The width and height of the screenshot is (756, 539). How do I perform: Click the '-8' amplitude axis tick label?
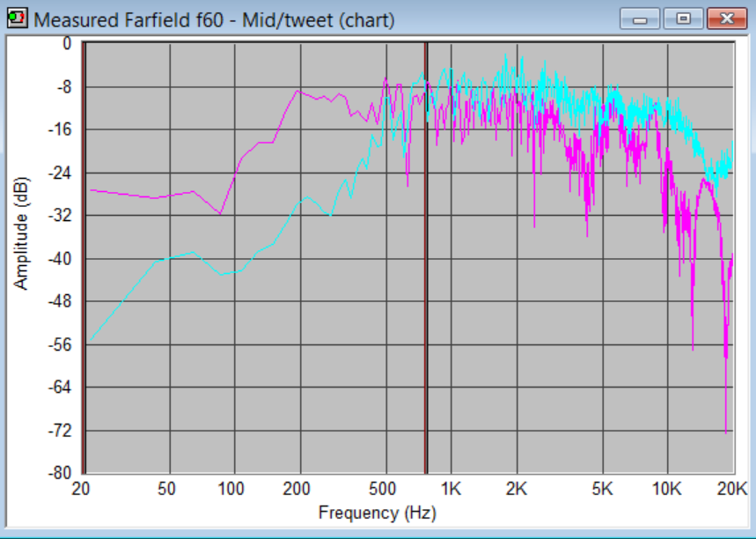click(63, 87)
